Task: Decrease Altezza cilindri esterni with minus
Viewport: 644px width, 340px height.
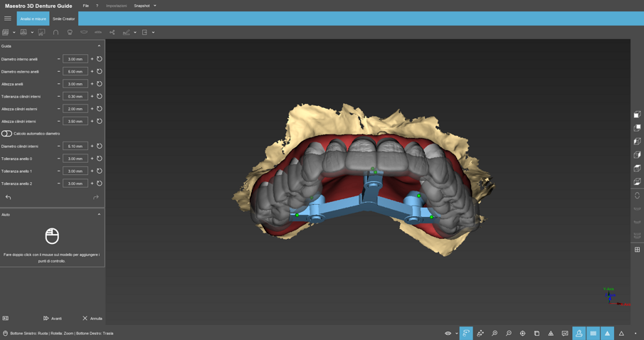Action: [x=59, y=109]
